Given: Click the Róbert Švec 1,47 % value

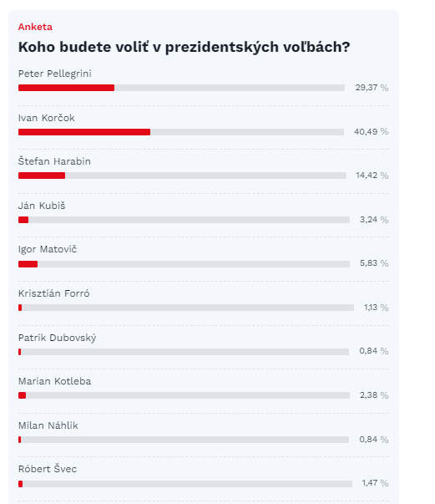Looking at the screenshot, I should coord(375,483).
